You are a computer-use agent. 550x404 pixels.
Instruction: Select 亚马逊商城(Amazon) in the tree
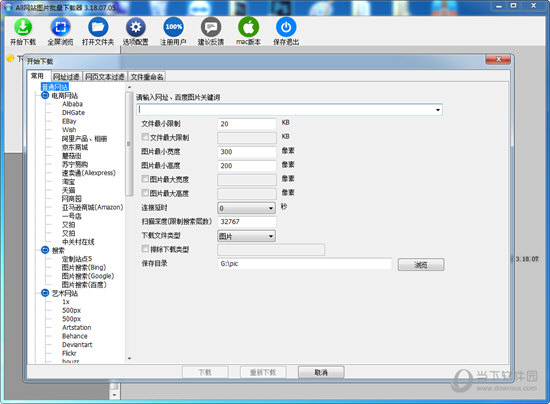coord(92,207)
